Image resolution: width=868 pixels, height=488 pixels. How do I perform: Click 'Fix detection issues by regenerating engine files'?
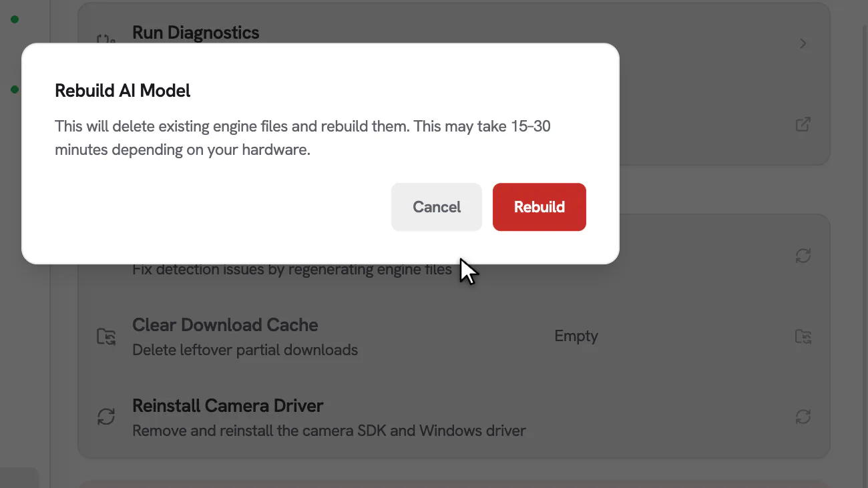[292, 270]
